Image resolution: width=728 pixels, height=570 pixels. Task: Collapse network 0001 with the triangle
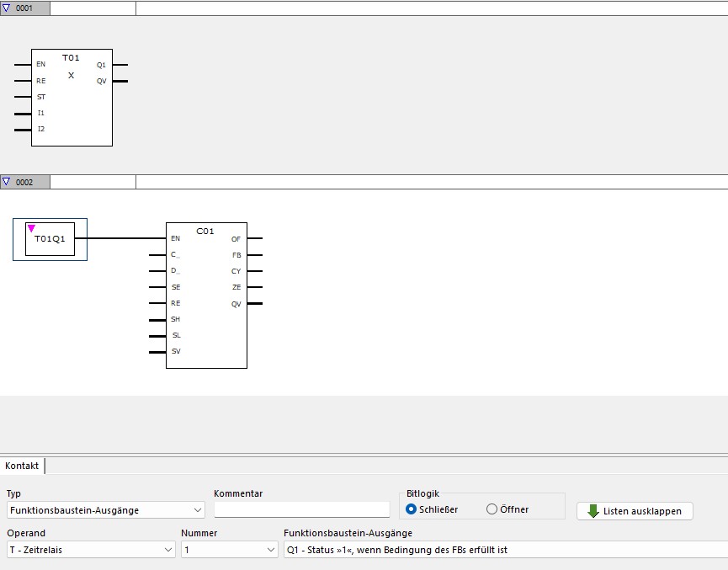(7, 8)
